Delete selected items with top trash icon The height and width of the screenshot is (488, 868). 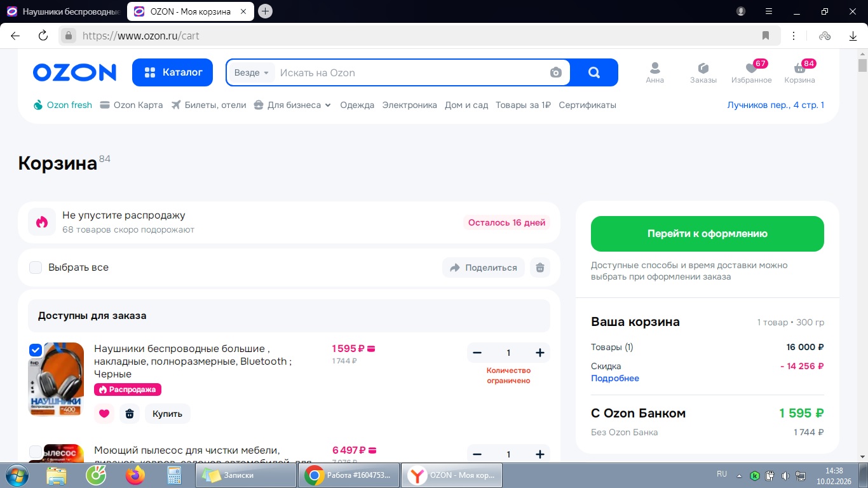(540, 268)
